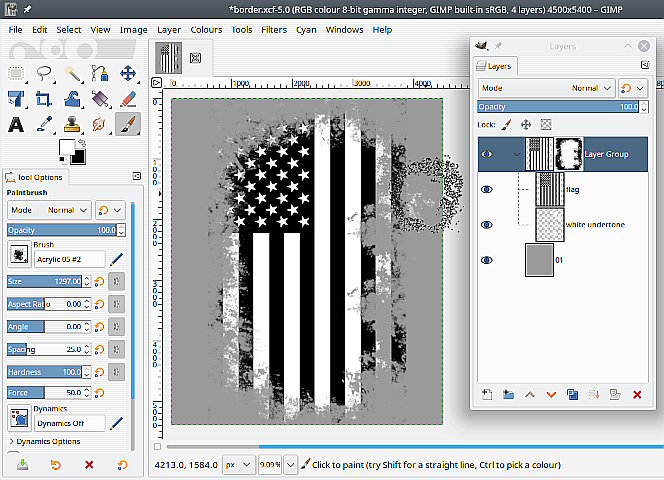Click the Dynamics Off selector
664x480 pixels.
(70, 423)
